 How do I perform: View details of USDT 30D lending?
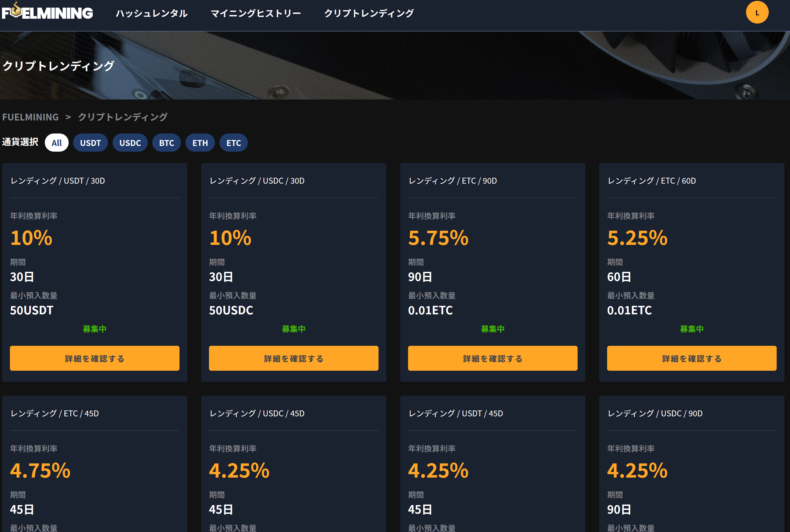tap(94, 358)
